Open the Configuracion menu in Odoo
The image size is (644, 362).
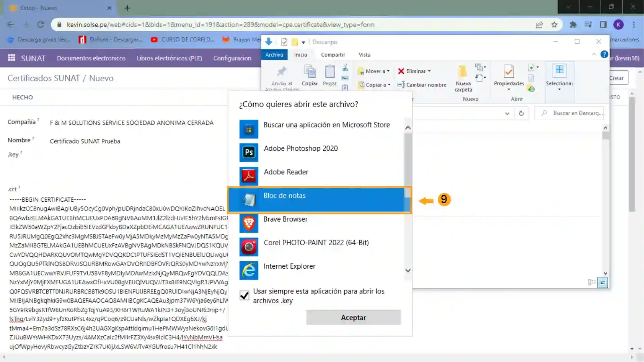[x=232, y=58]
